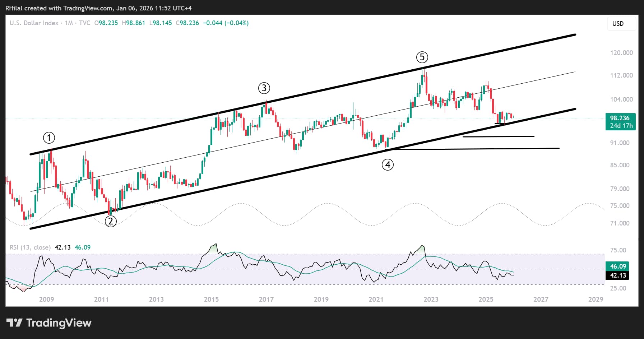Select the circled wave 1 marker

point(49,138)
